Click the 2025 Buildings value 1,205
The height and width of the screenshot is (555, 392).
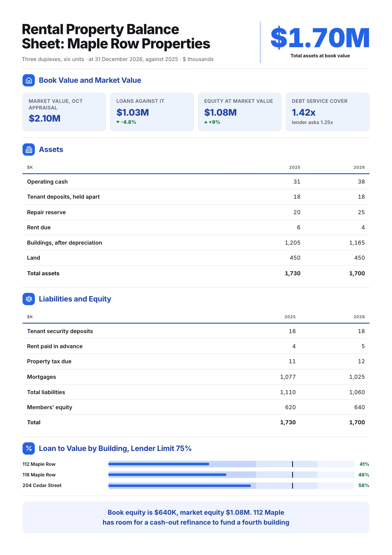pyautogui.click(x=293, y=243)
